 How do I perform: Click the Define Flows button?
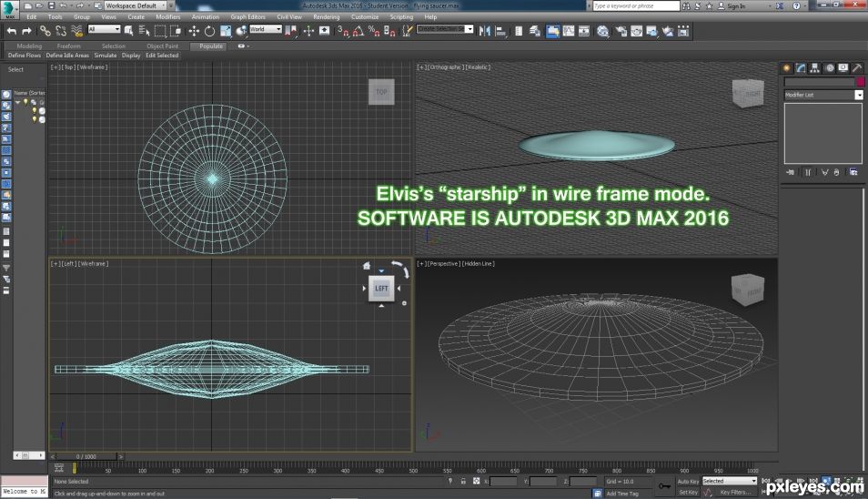tap(25, 56)
